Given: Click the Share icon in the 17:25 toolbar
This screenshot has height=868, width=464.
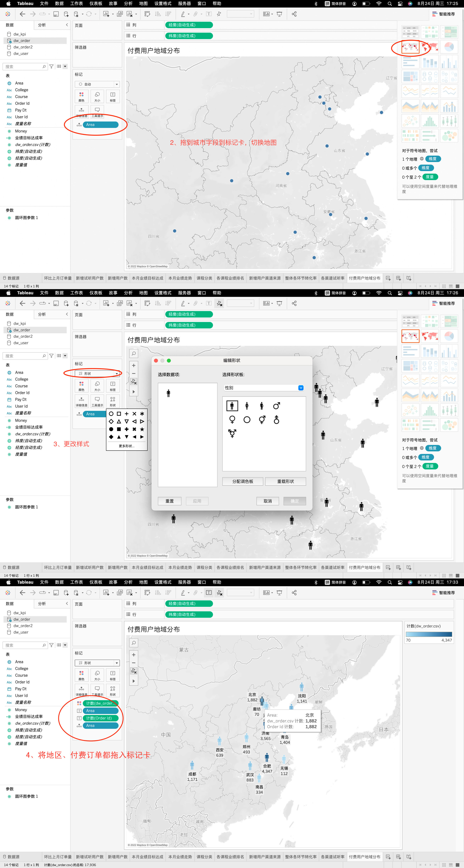Looking at the screenshot, I should tap(294, 14).
